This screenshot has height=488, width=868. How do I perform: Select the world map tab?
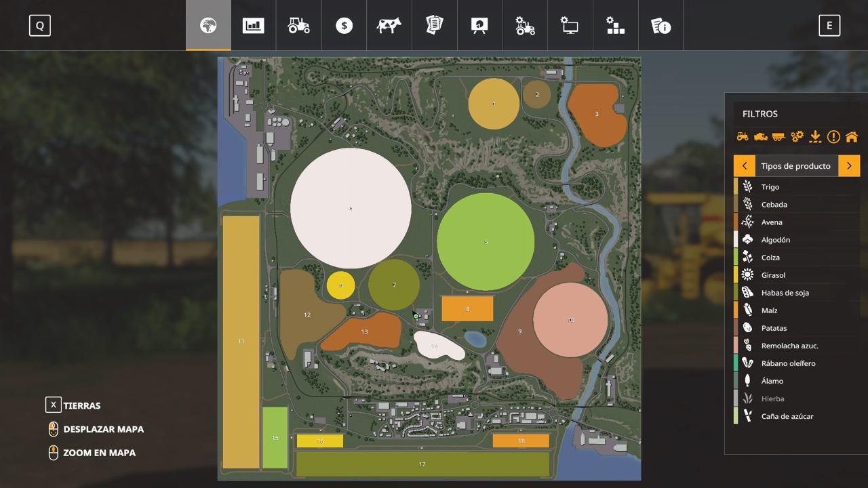click(x=208, y=26)
